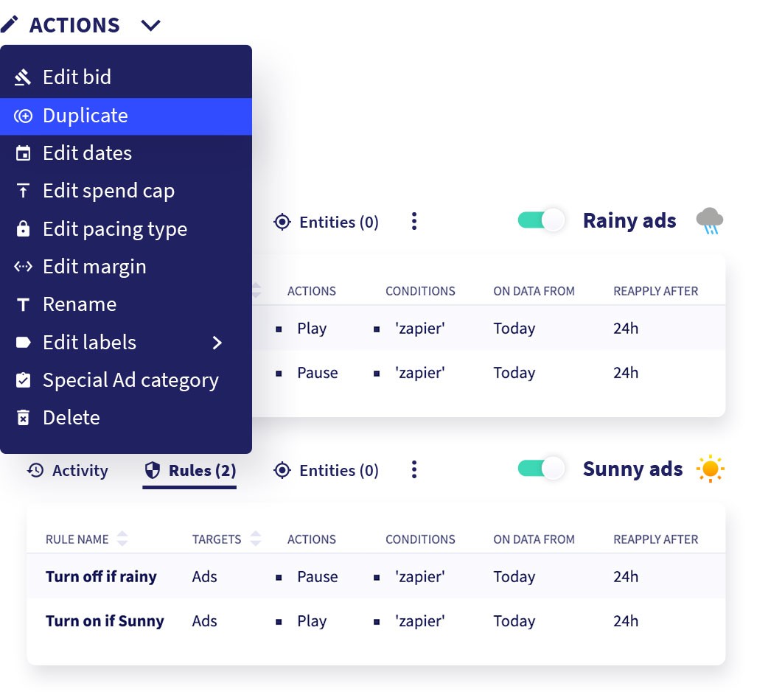Click the target icon in Sunny ads Entities
The image size is (768, 700).
tap(282, 470)
